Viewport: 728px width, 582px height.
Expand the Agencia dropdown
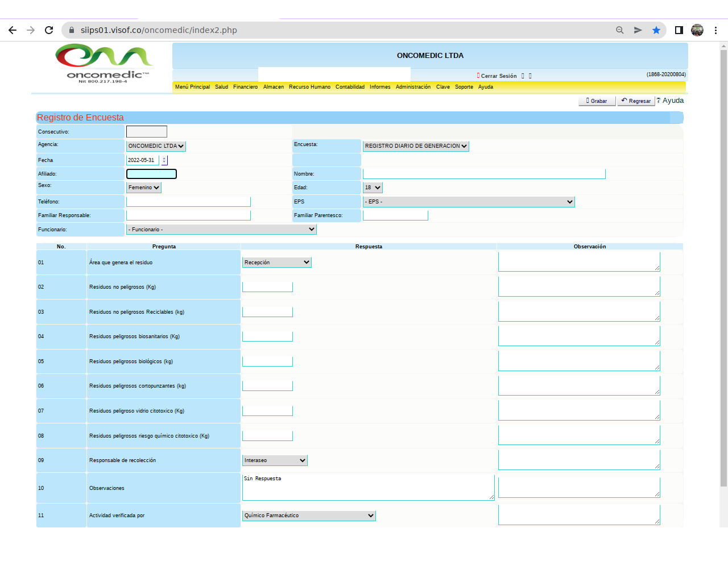coord(156,146)
